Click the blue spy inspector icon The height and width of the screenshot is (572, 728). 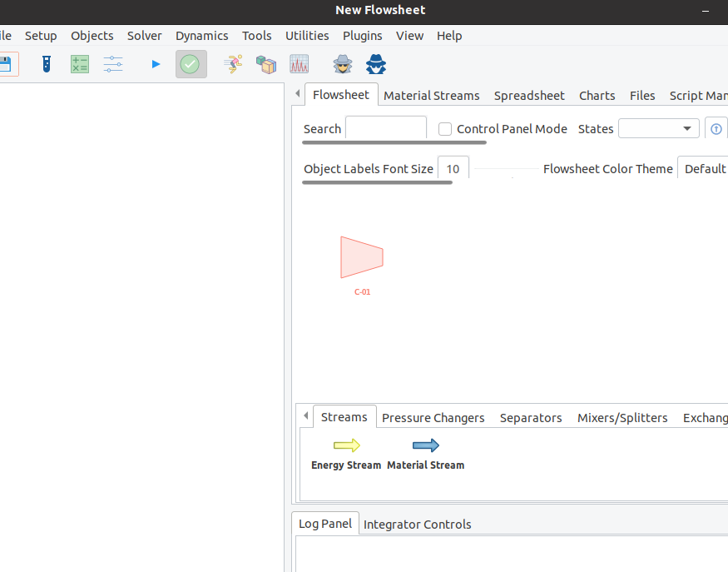click(x=375, y=64)
